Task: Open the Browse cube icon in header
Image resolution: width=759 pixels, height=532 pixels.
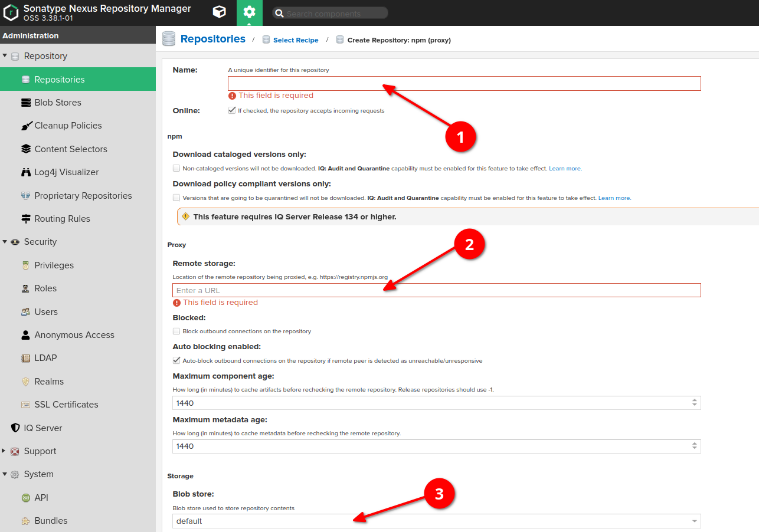Action: tap(219, 12)
